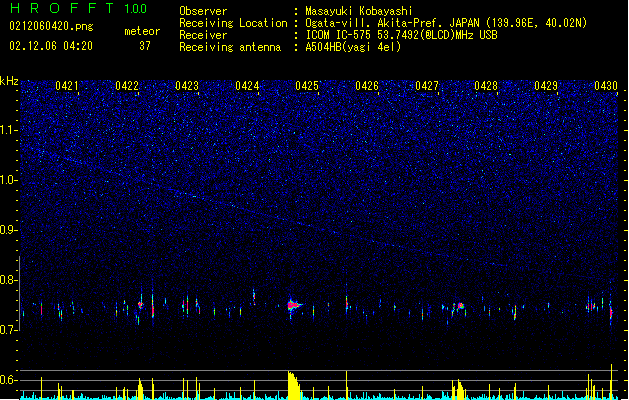The image size is (629, 400).
Task: Click the meteor label
Action: point(142,31)
